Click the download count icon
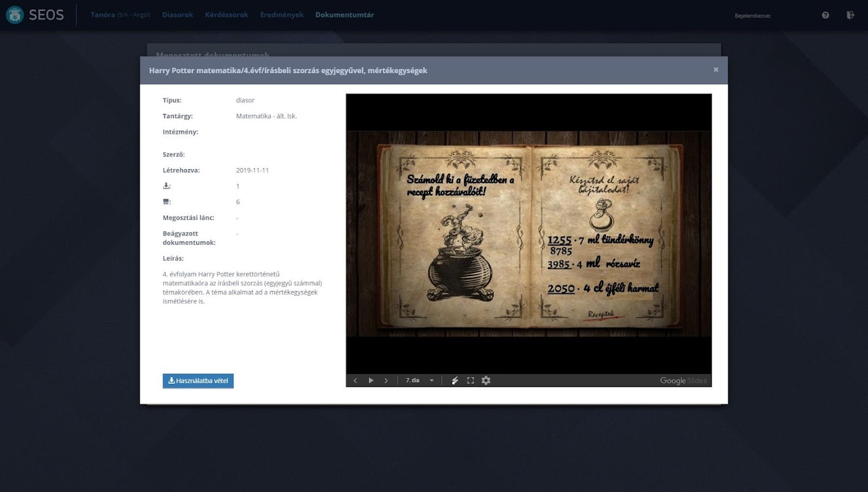The image size is (868, 492). pos(166,186)
